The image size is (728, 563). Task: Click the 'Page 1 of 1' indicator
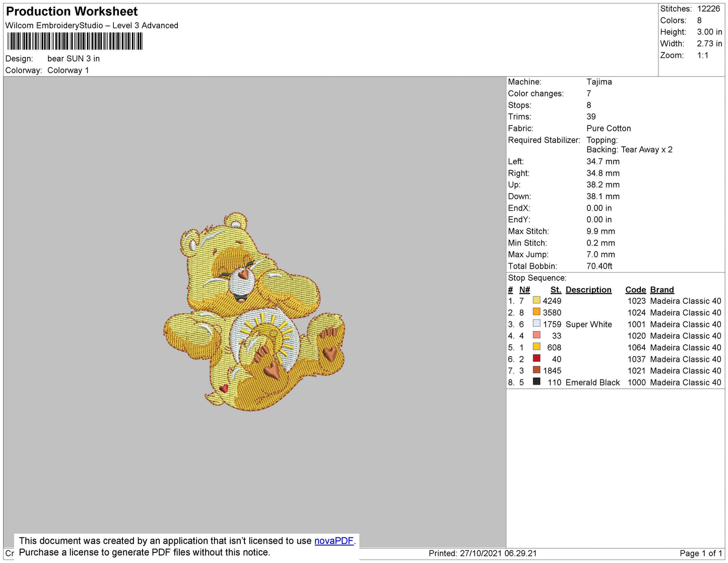(x=701, y=553)
